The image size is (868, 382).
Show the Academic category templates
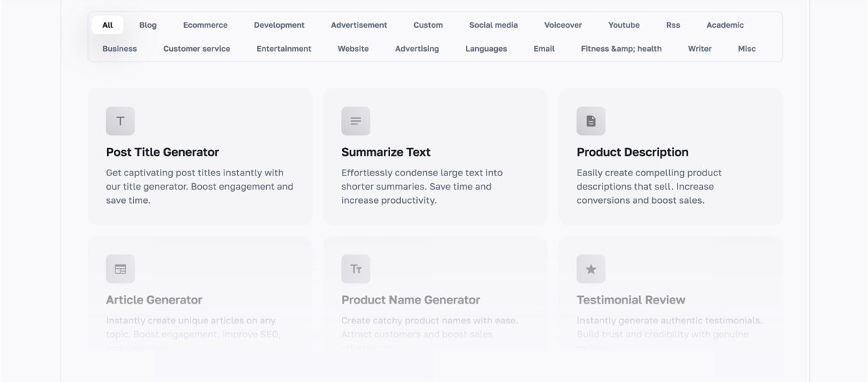725,25
